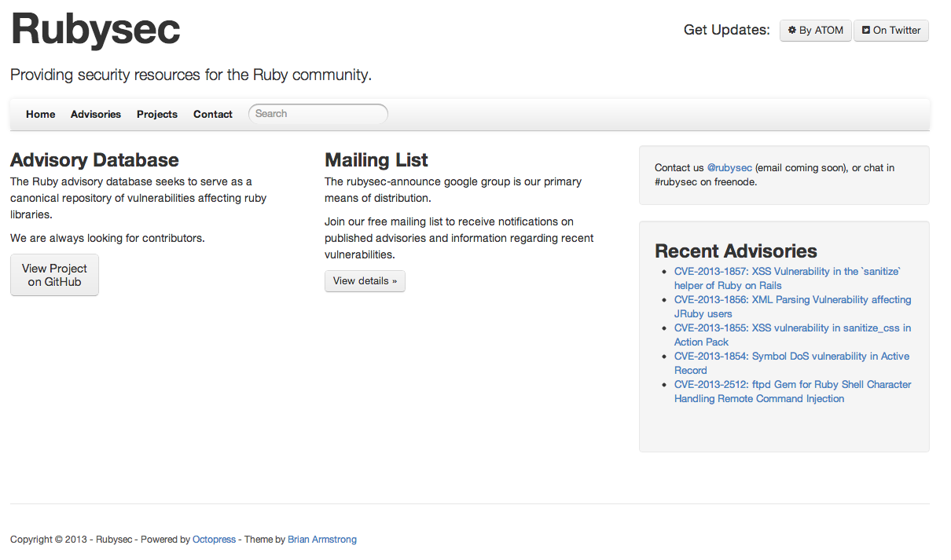The width and height of the screenshot is (951, 560).
Task: Click the gear icon on By ATOM
Action: pyautogui.click(x=792, y=31)
